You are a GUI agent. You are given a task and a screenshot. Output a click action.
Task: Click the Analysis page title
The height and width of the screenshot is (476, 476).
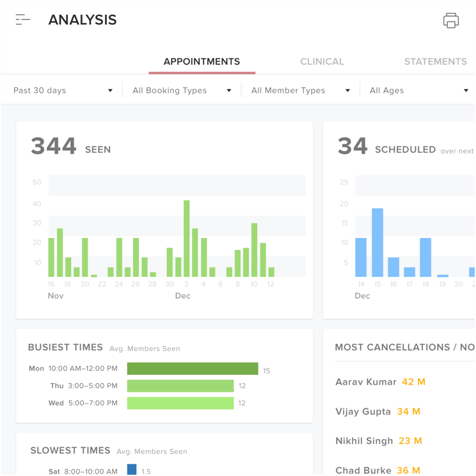pos(83,20)
